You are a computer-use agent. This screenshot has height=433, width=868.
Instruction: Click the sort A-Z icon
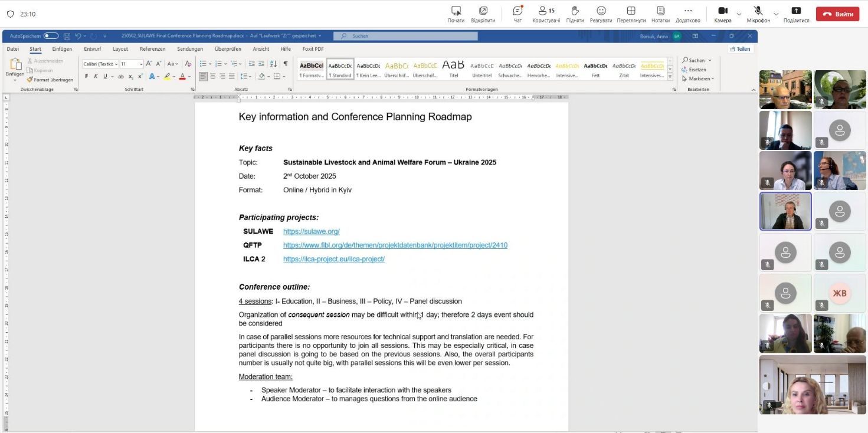click(273, 64)
